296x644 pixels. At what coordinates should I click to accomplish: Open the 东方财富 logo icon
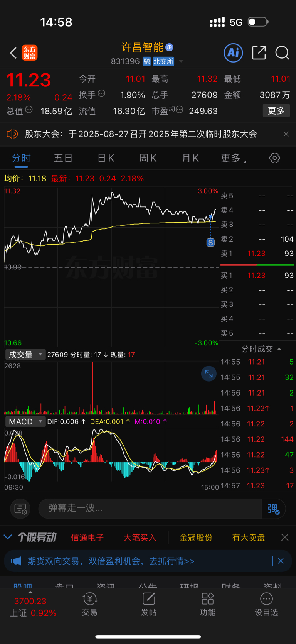[x=30, y=53]
